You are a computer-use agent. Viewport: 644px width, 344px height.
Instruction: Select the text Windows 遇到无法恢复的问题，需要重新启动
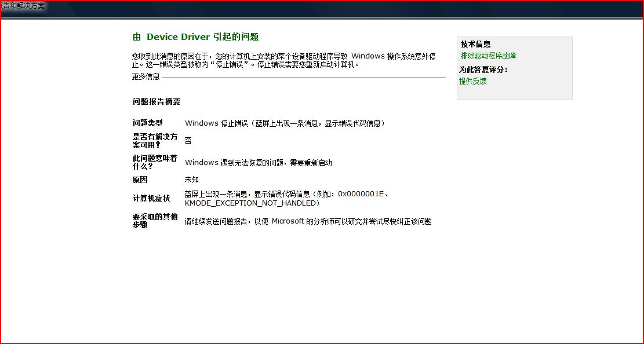259,163
